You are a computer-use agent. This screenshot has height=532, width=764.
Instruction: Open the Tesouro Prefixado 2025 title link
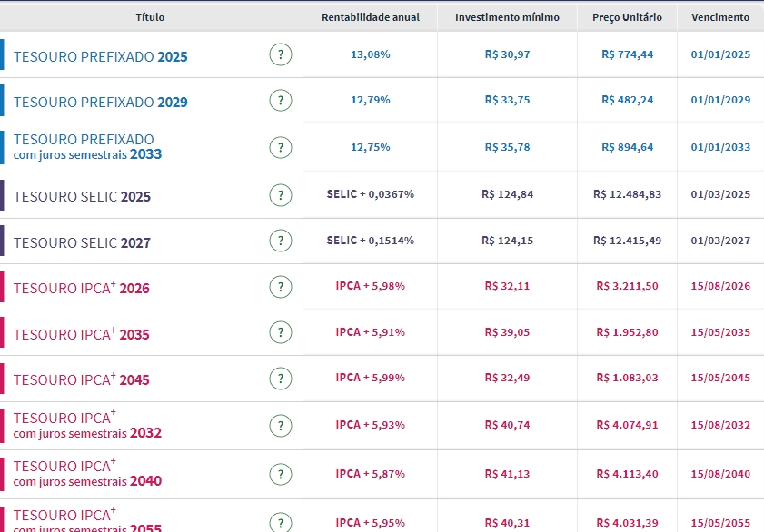coord(100,56)
